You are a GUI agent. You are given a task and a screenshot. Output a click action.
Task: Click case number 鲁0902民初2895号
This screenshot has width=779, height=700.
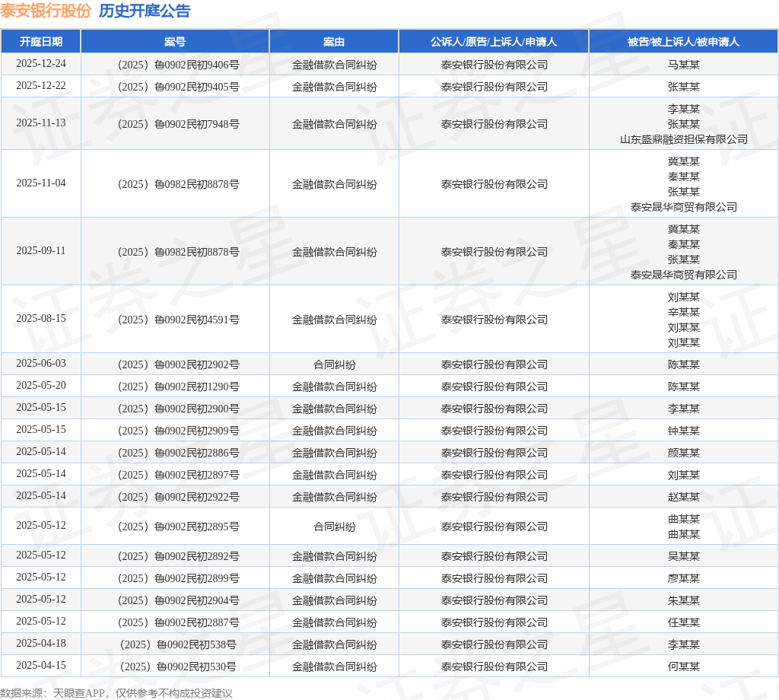tap(178, 527)
